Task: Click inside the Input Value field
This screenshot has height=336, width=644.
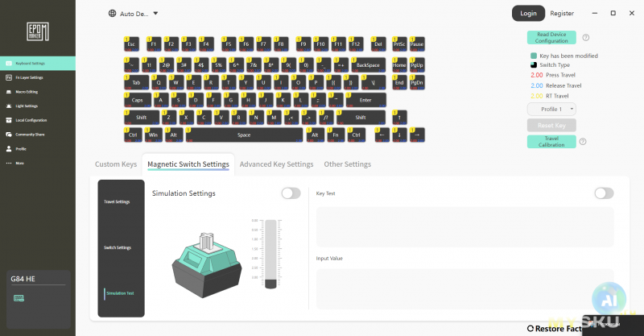Action: click(x=465, y=289)
